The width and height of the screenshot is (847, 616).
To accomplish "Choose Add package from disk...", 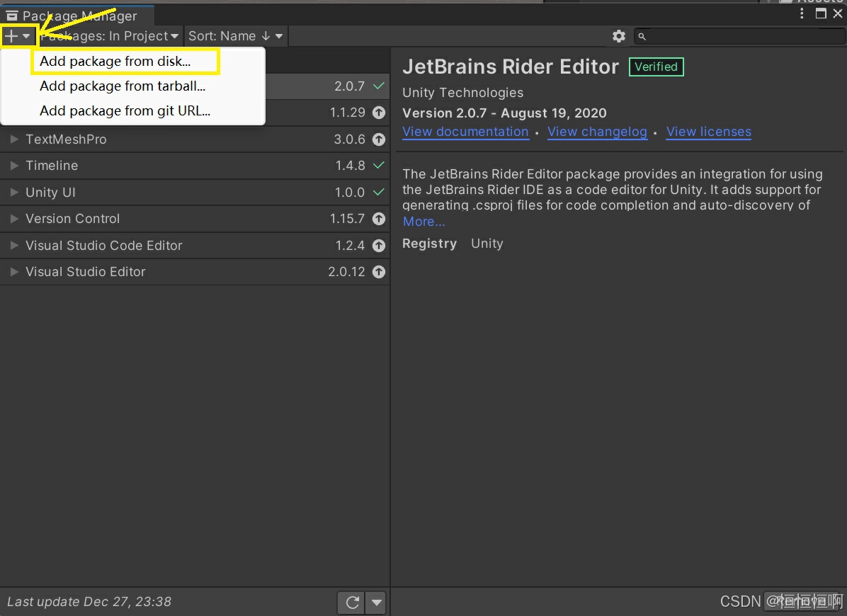I will [x=115, y=61].
